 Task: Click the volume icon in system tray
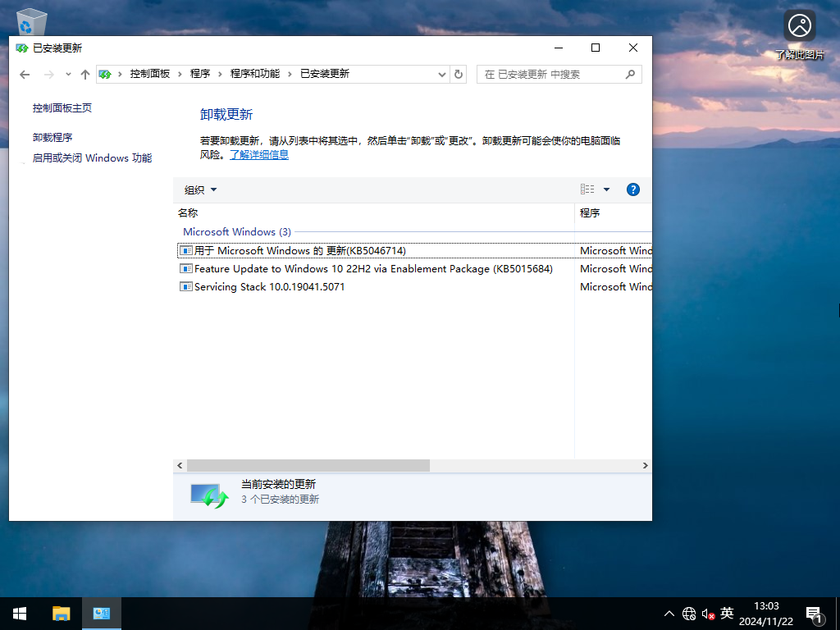(706, 613)
